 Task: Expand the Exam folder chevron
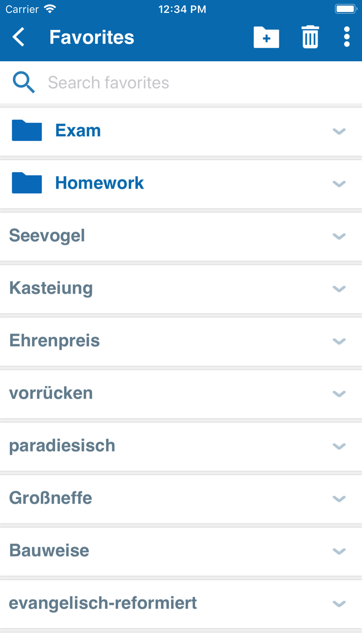[339, 131]
